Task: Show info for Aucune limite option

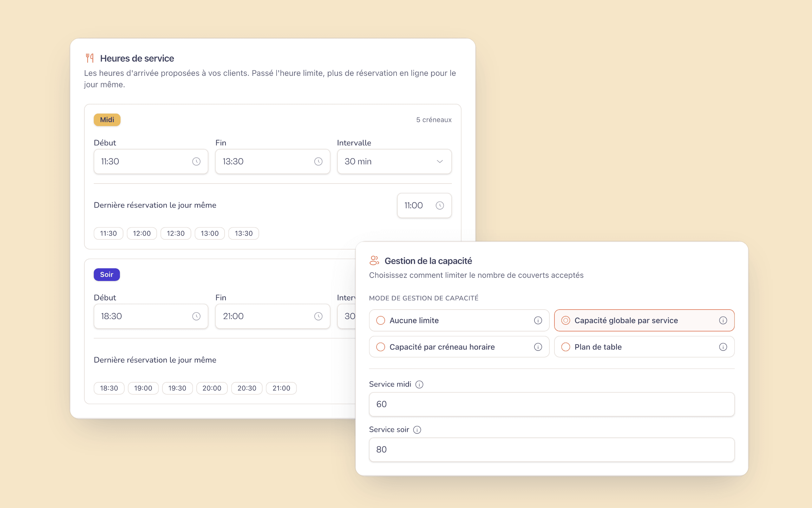Action: (x=538, y=321)
